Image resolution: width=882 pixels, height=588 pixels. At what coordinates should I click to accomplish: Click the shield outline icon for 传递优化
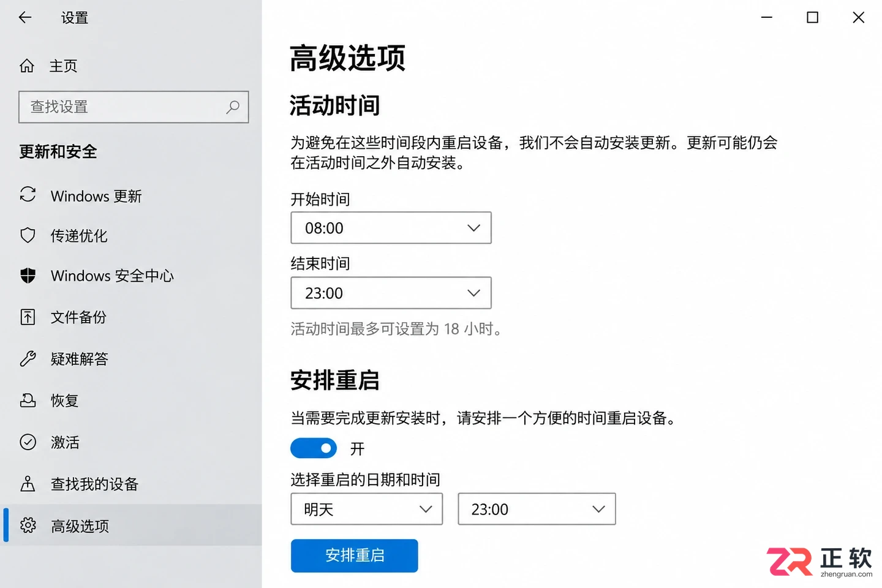(x=28, y=235)
